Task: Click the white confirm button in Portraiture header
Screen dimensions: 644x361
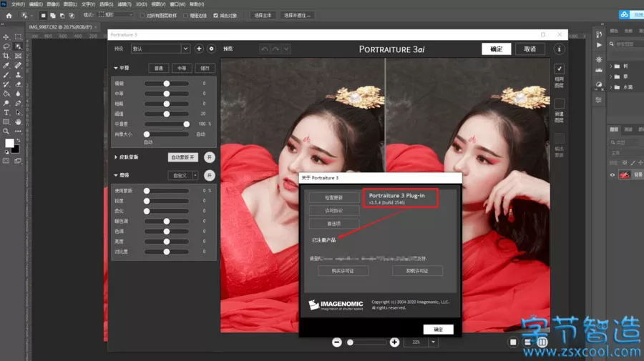Action: coord(496,49)
